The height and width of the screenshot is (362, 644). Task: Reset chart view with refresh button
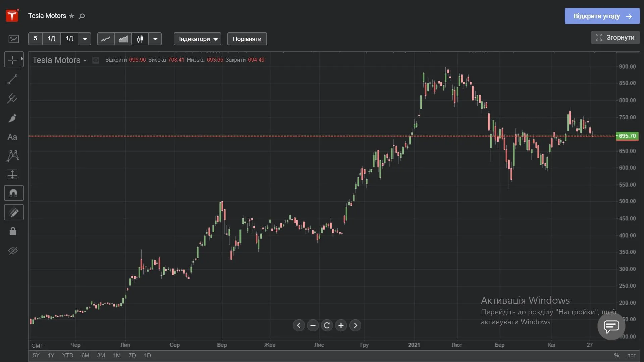pyautogui.click(x=327, y=325)
